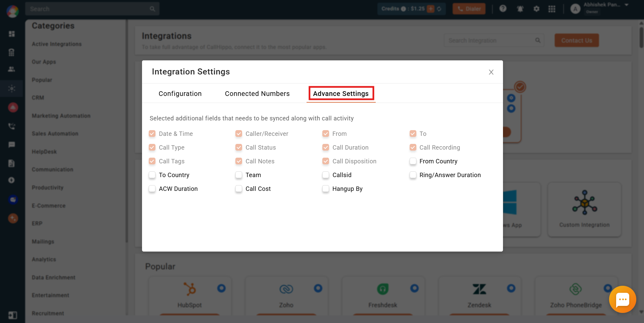Open the Our Apps category
The width and height of the screenshot is (644, 323).
click(44, 62)
